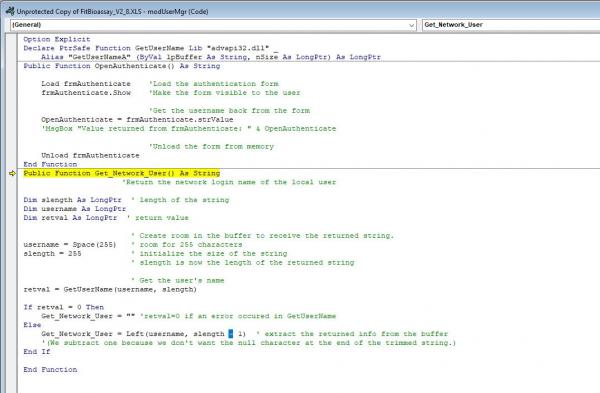This screenshot has height=393, width=600.
Task: Click 'slength is now the length' comment
Action: click(243, 263)
